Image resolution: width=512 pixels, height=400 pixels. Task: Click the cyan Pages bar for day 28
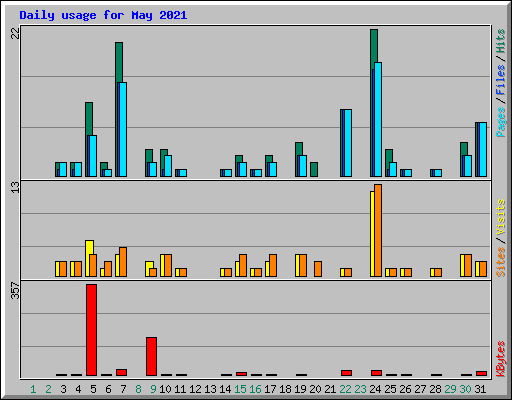(x=438, y=173)
